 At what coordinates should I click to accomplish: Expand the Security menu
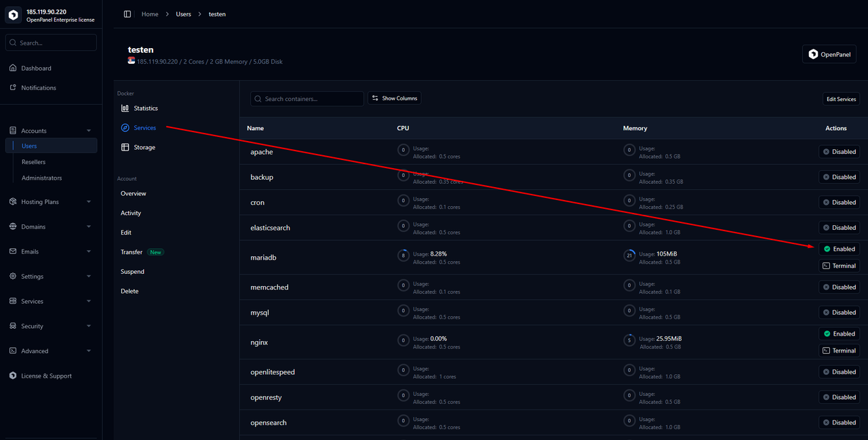coord(51,326)
